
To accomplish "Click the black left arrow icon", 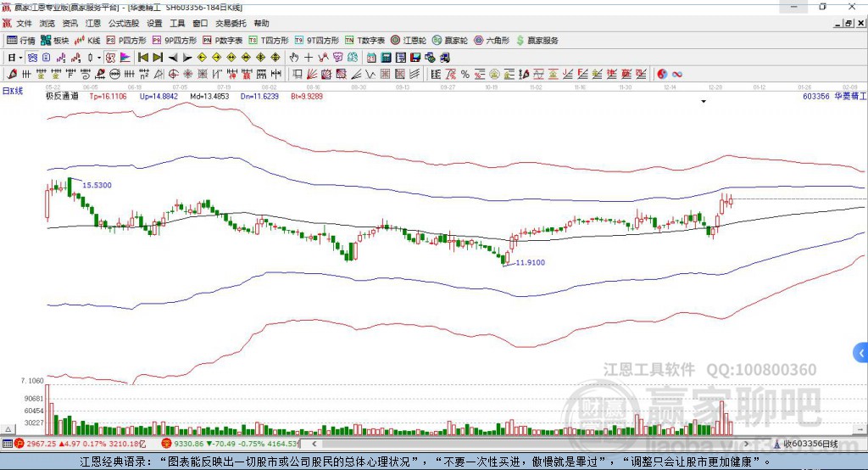I will tap(173, 58).
